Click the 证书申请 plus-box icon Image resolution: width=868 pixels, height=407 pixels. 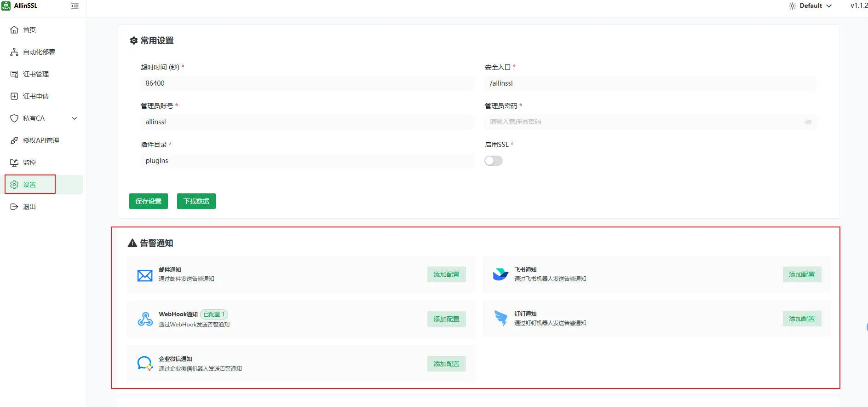click(x=14, y=96)
